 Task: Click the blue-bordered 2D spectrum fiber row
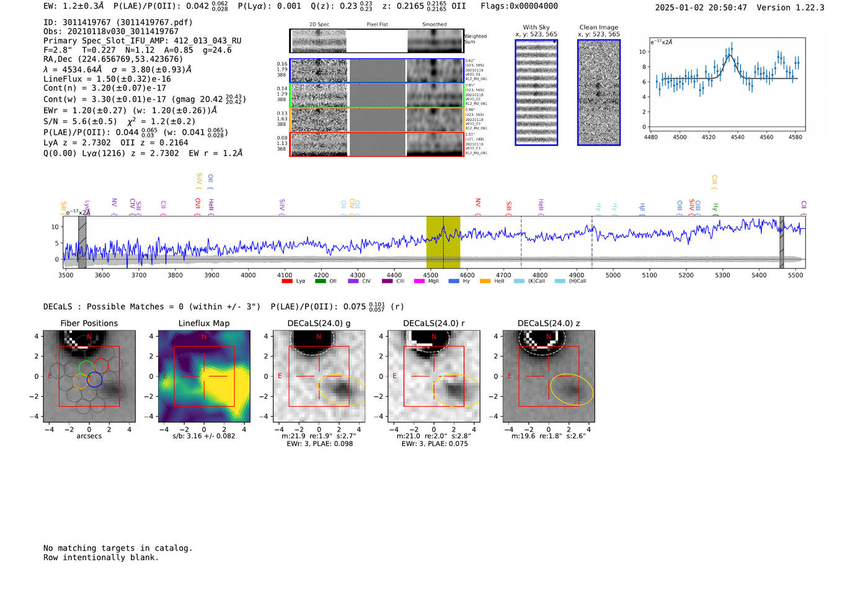tap(377, 71)
